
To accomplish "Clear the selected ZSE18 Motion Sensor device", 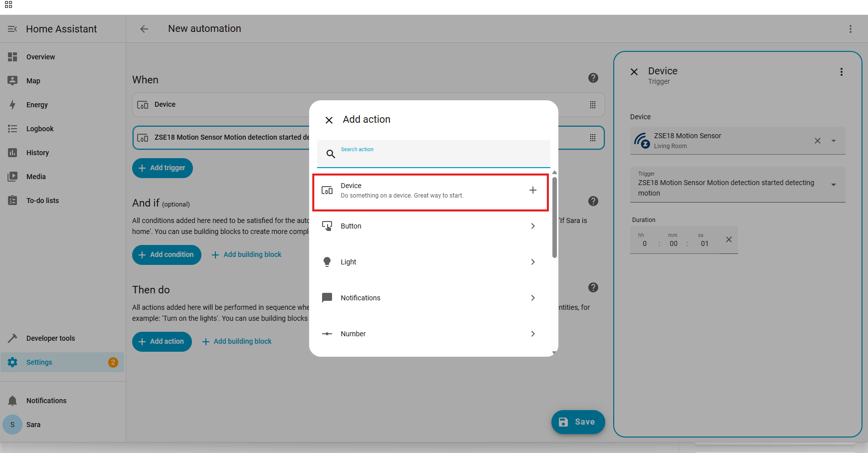I will click(x=818, y=141).
